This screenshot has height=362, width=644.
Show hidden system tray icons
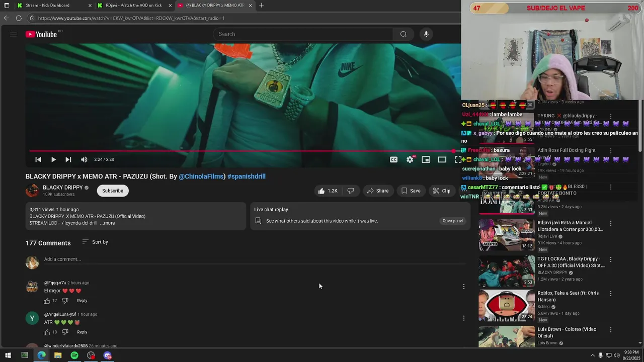point(592,355)
